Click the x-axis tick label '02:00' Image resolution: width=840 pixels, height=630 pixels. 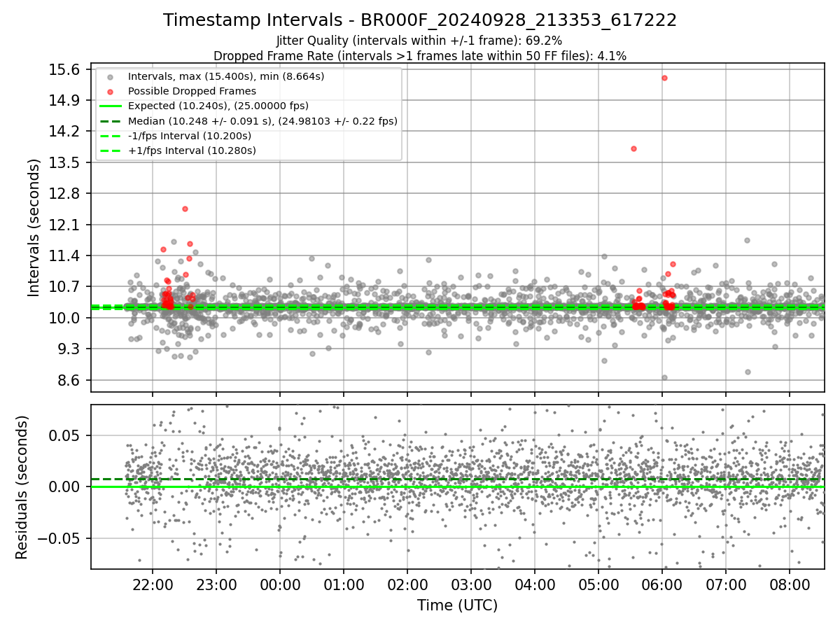[407, 584]
